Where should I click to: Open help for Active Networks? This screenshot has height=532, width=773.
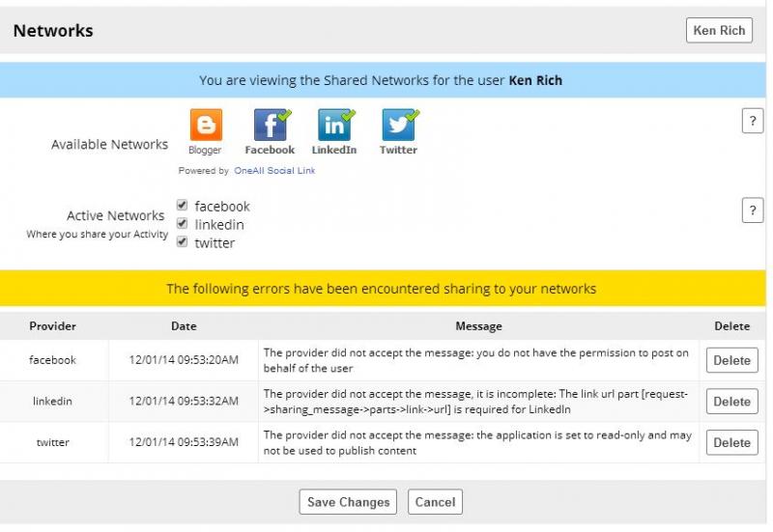tap(752, 211)
